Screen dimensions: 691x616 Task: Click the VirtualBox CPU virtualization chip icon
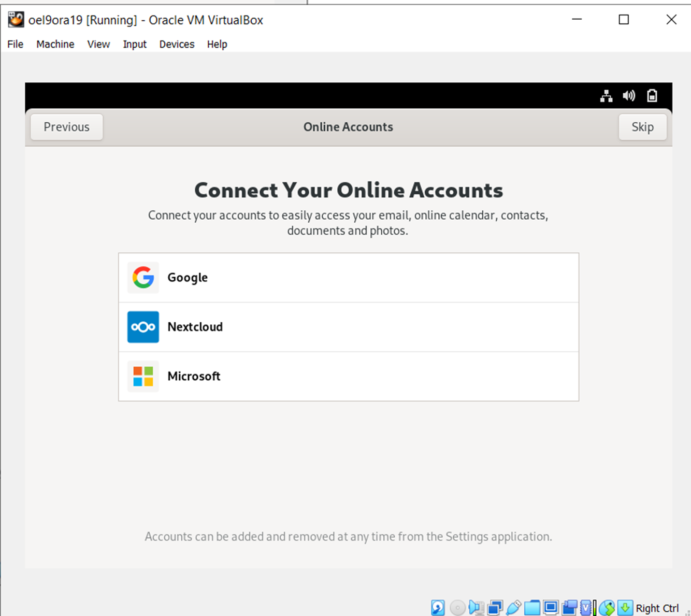[x=586, y=608]
